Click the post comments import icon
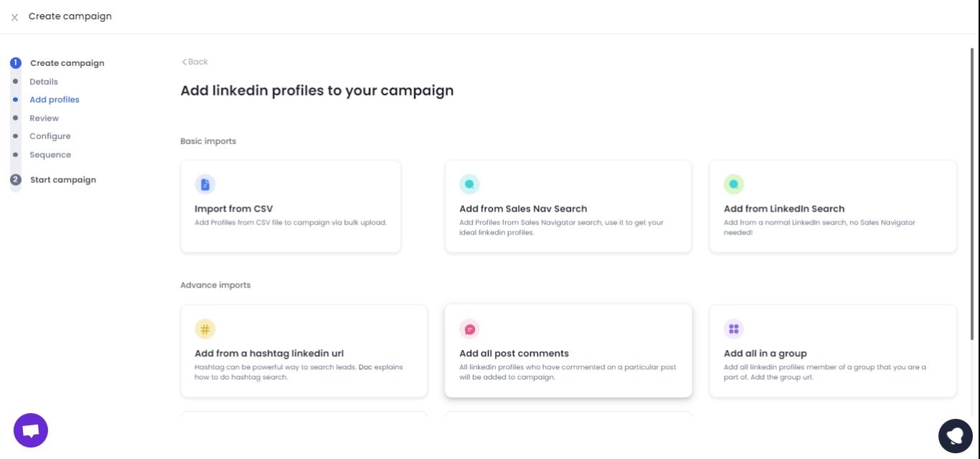Screen dimensions: 980x459 pyautogui.click(x=470, y=328)
